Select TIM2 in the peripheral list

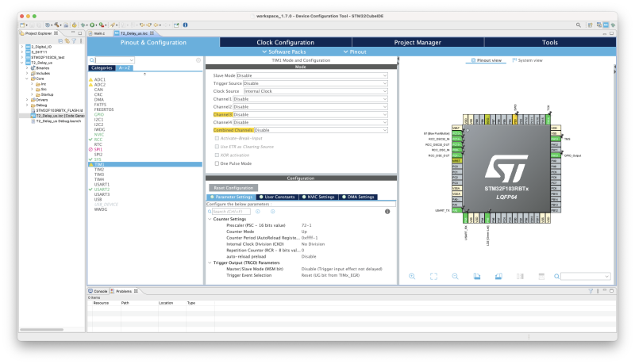[x=99, y=170]
